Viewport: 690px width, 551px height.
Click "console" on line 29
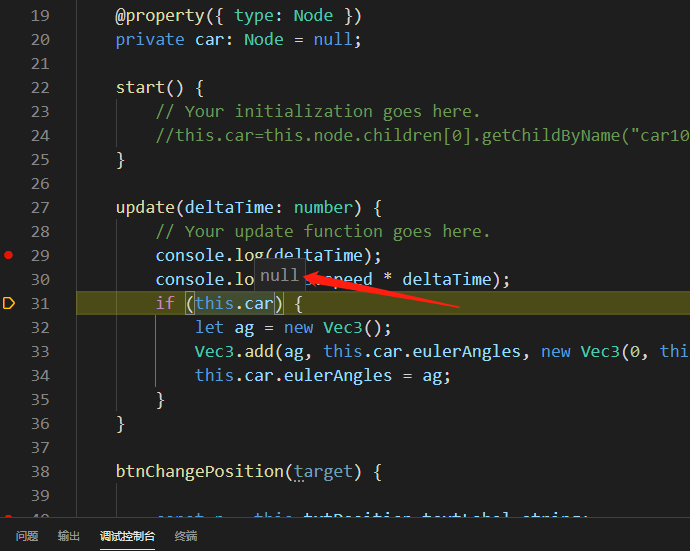point(190,255)
